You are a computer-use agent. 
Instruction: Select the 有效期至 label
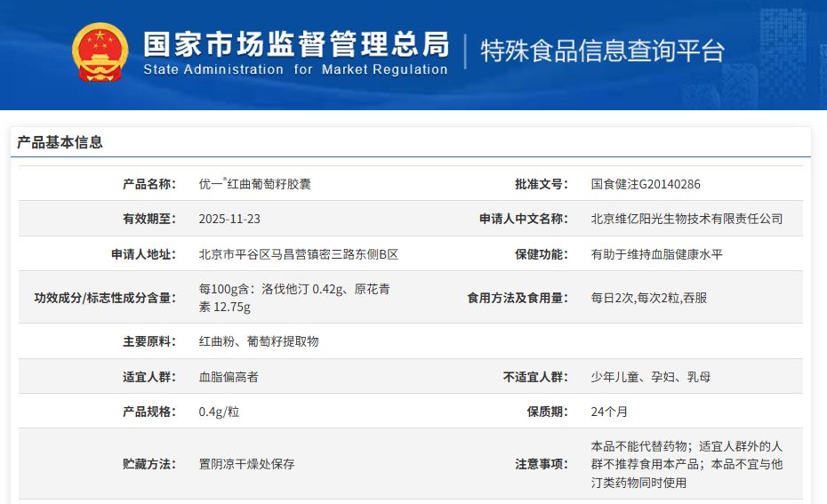149,219
